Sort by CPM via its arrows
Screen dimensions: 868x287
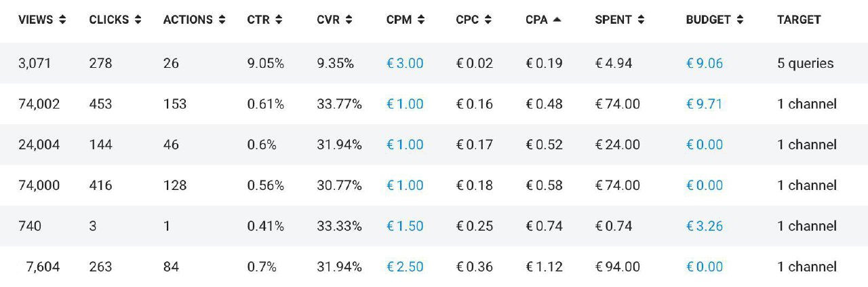click(421, 20)
